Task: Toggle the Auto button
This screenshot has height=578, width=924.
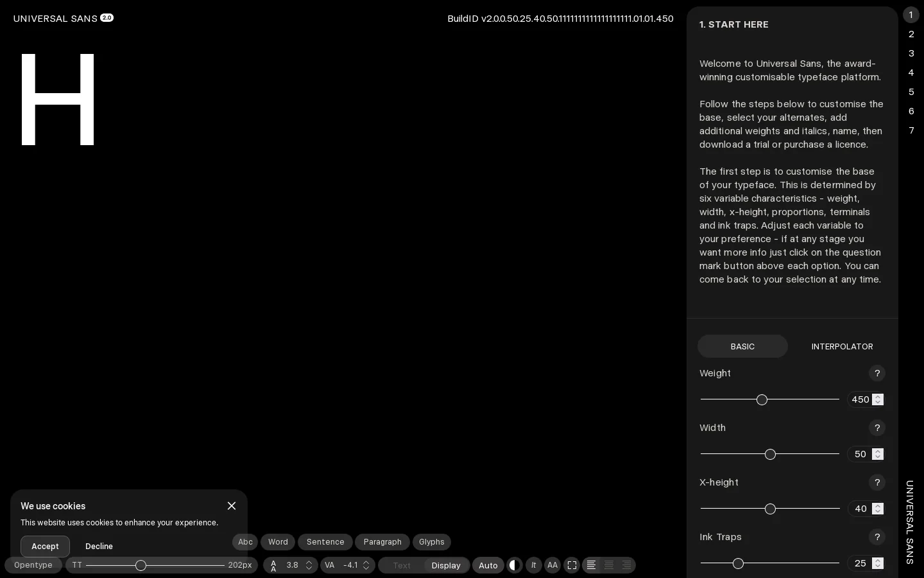Action: [488, 565]
